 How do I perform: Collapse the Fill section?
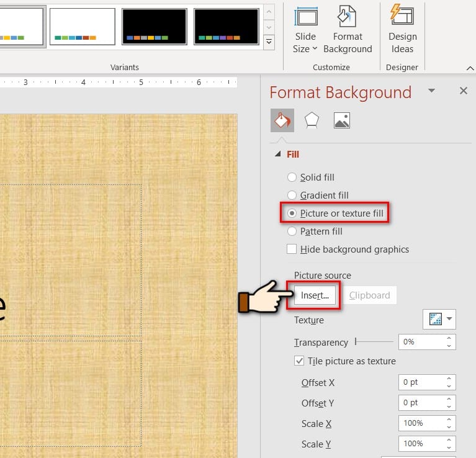coord(277,155)
